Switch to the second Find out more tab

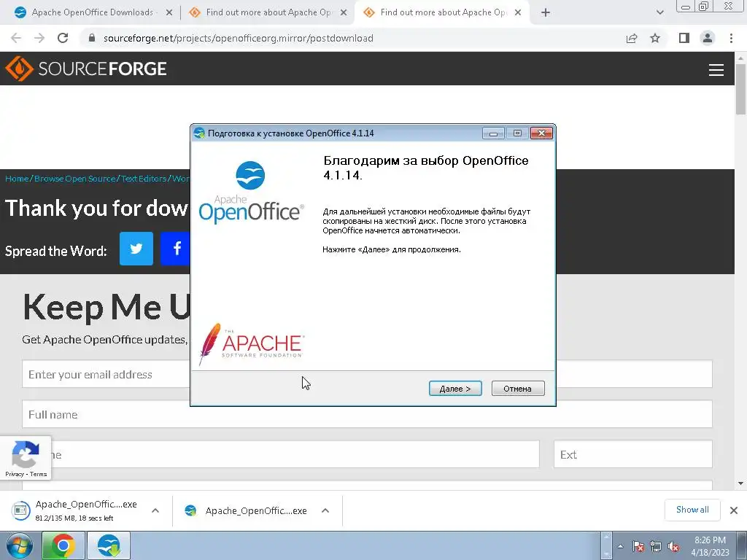point(268,12)
